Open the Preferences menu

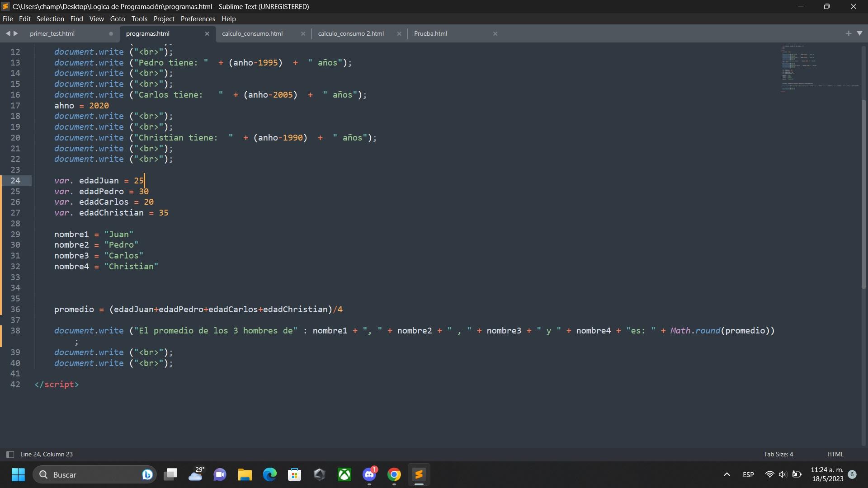point(198,19)
